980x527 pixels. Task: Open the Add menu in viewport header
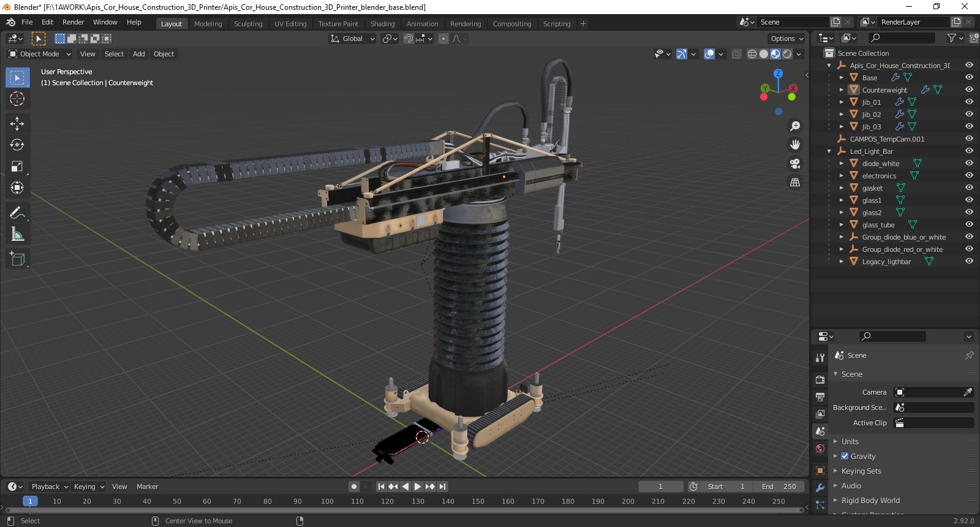139,54
